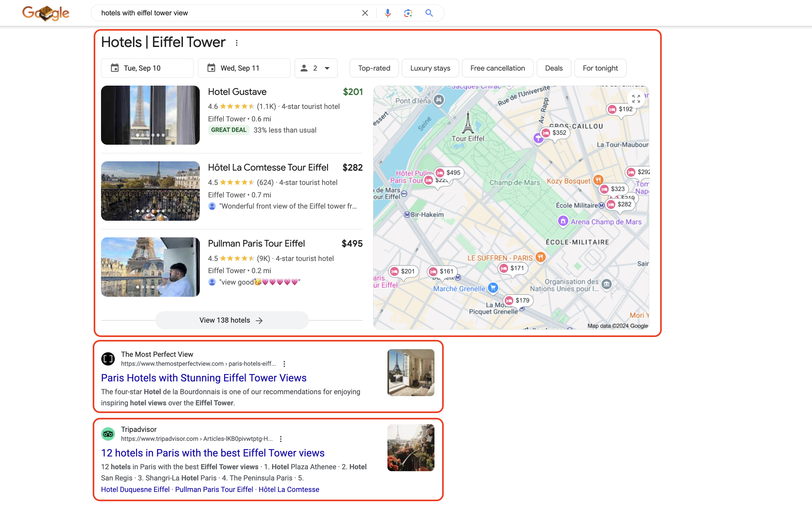The height and width of the screenshot is (506, 812).
Task: Click the $495 price for Pullman Paris
Action: point(352,243)
